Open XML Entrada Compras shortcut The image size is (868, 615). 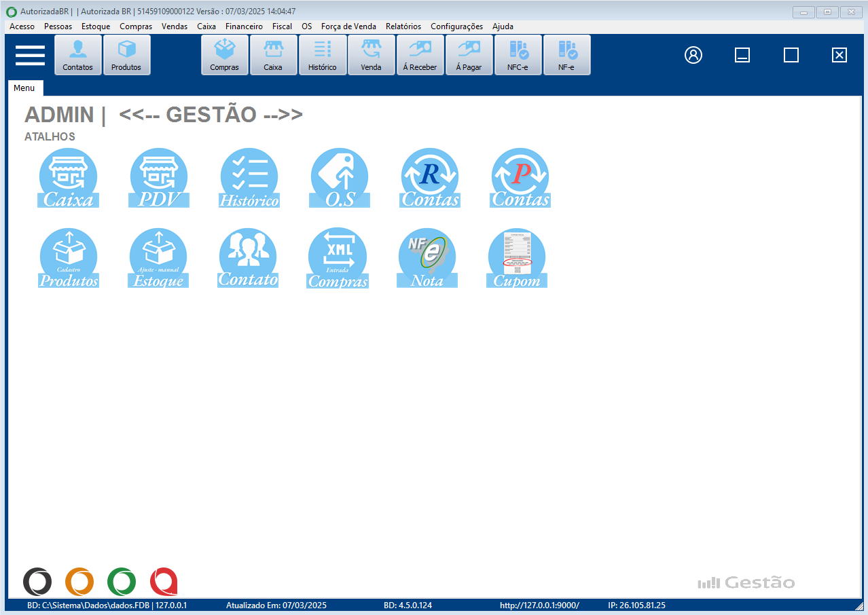(338, 258)
